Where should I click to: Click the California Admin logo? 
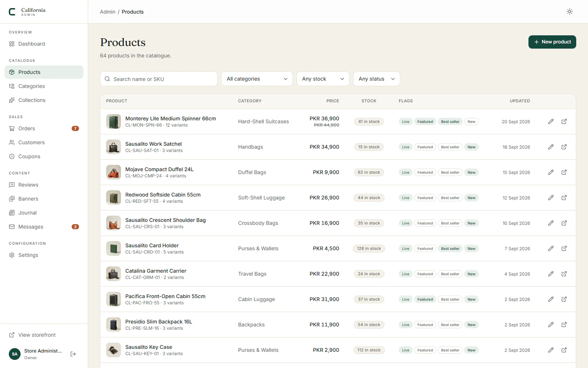[x=27, y=12]
